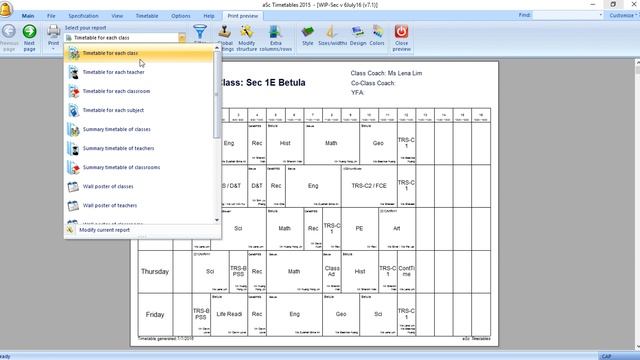Open the View tab
This screenshot has width=640, height=360.
click(x=117, y=16)
